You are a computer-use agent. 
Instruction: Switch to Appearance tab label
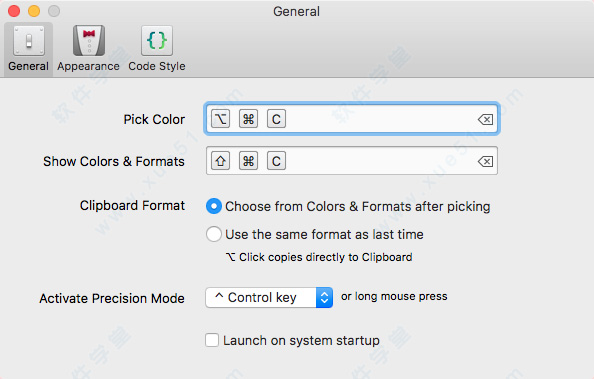(88, 66)
